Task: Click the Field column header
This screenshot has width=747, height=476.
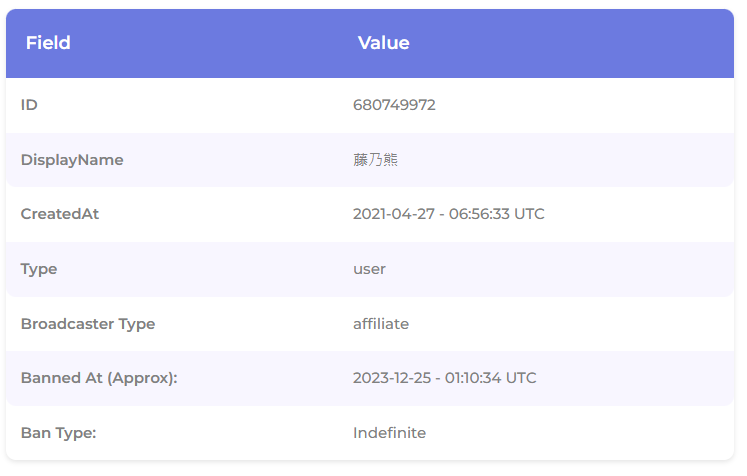Action: pos(48,43)
